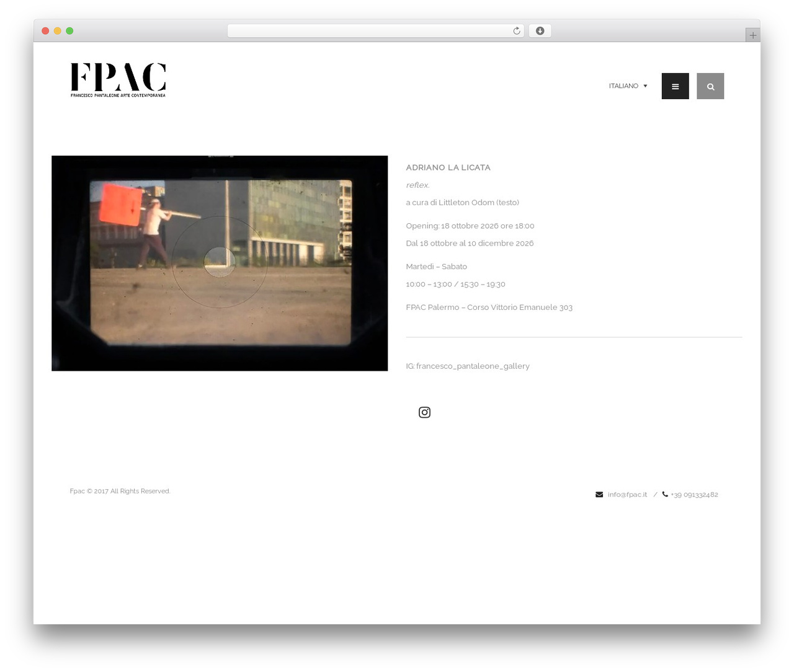The width and height of the screenshot is (794, 672).
Task: Click the envelope email icon in footer
Action: pos(599,495)
